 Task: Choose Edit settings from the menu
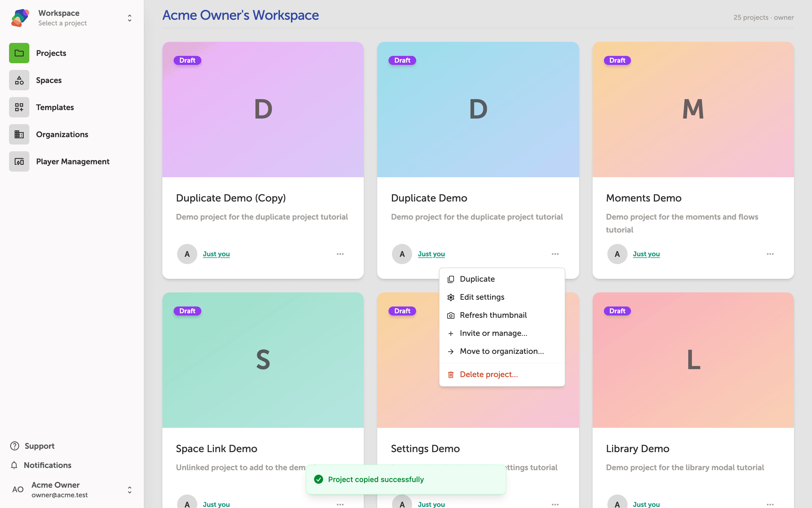(x=502, y=297)
